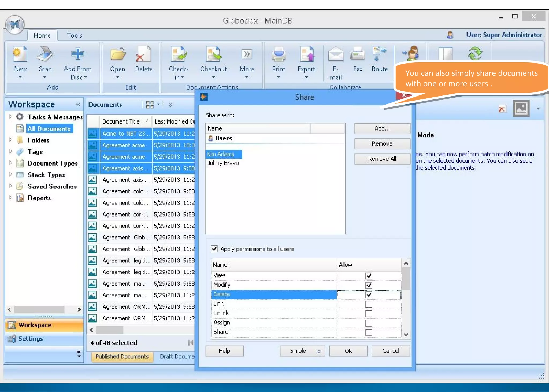This screenshot has height=392, width=549.
Task: Click the Share dialog title bar icon
Action: [204, 97]
